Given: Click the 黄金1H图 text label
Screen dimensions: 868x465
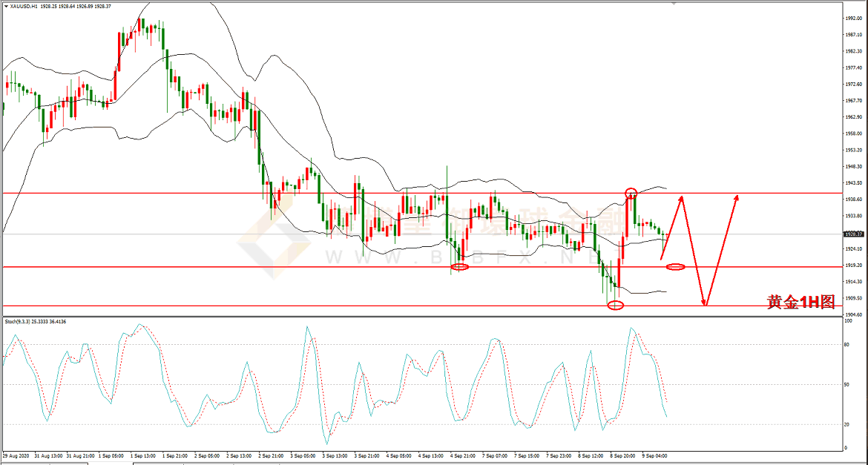Looking at the screenshot, I should pos(800,302).
